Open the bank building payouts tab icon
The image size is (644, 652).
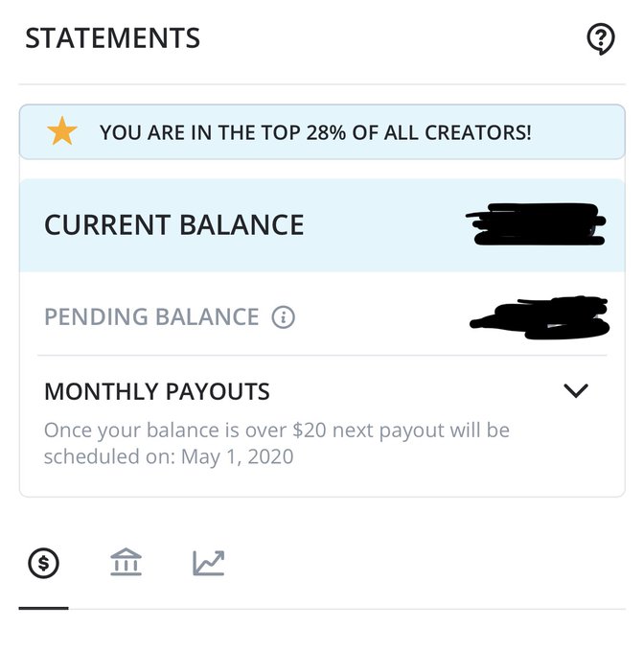pyautogui.click(x=126, y=562)
